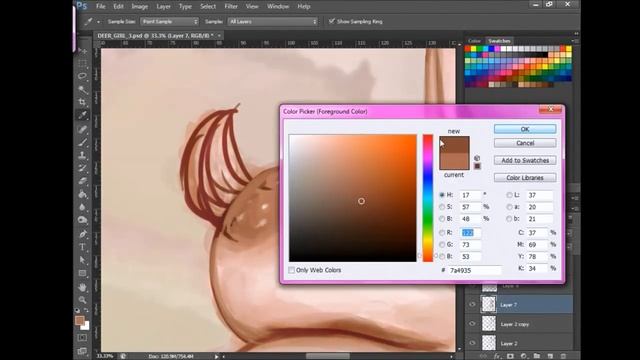
Task: Open the Filter menu
Action: pyautogui.click(x=231, y=7)
